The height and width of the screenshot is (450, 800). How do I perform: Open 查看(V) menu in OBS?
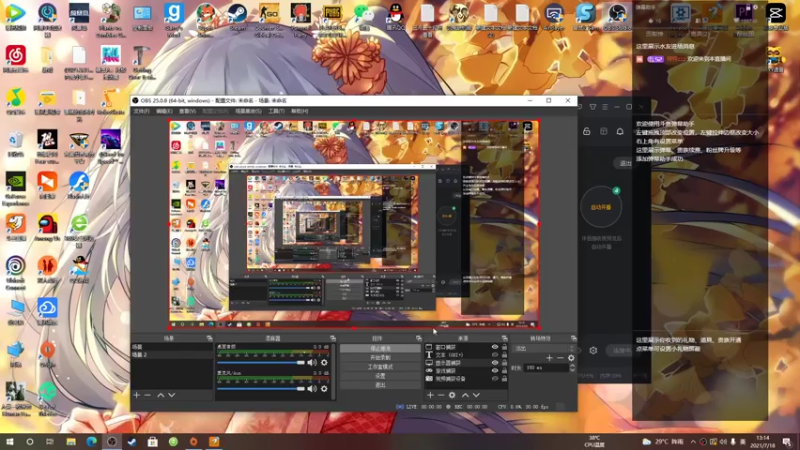(187, 111)
